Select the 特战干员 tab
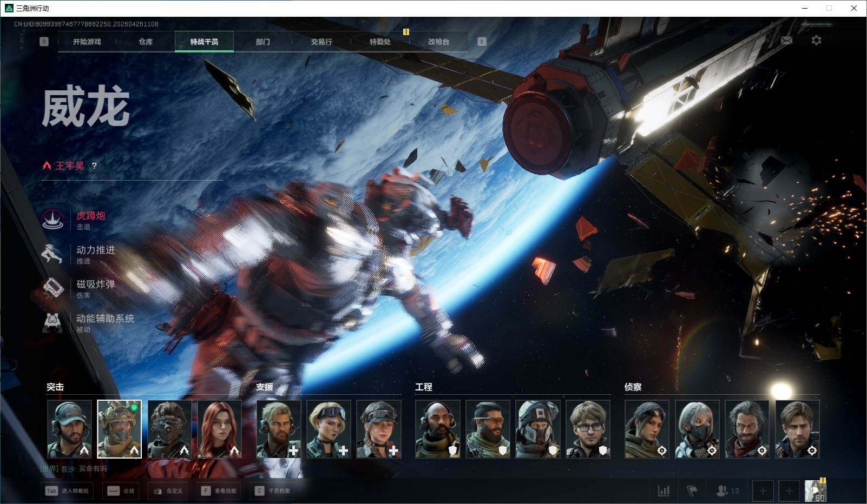The width and height of the screenshot is (867, 504). [x=204, y=42]
